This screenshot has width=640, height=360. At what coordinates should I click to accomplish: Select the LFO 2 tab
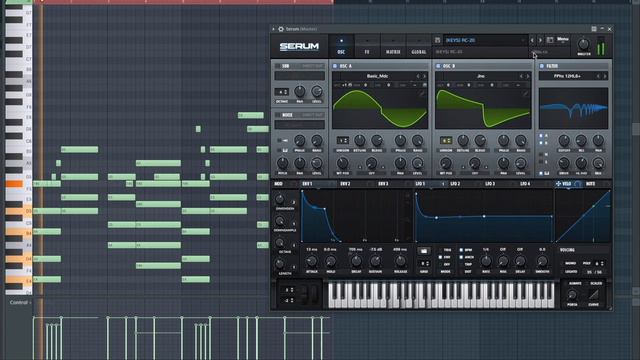click(455, 184)
